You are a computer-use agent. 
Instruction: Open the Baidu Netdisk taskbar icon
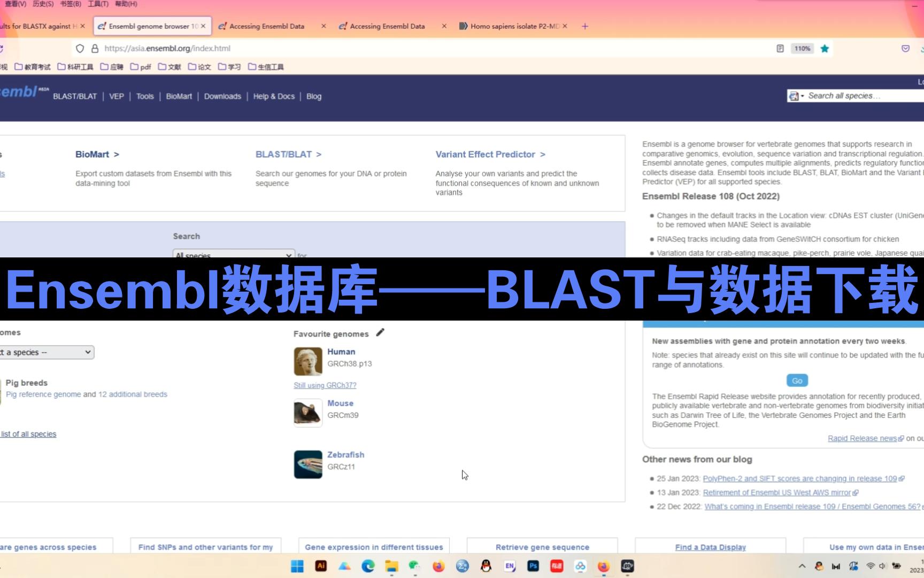point(580,566)
